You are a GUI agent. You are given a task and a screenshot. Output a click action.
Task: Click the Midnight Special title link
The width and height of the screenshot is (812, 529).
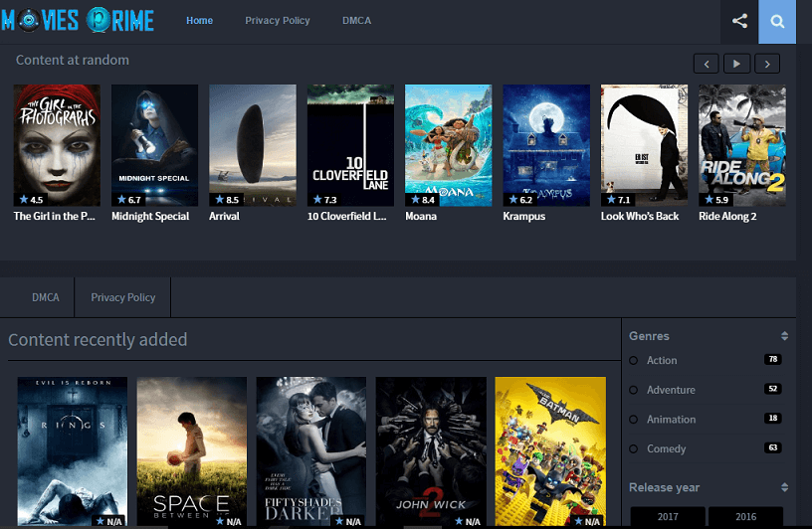pos(150,217)
